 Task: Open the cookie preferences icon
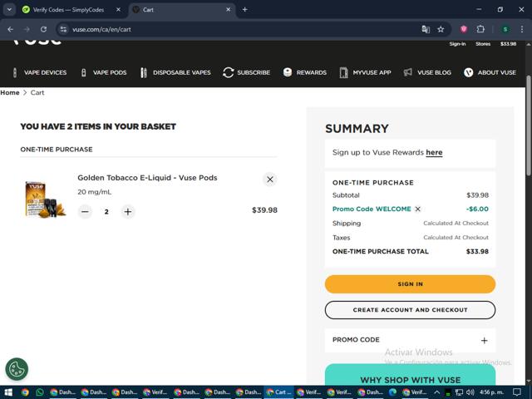[x=17, y=369]
